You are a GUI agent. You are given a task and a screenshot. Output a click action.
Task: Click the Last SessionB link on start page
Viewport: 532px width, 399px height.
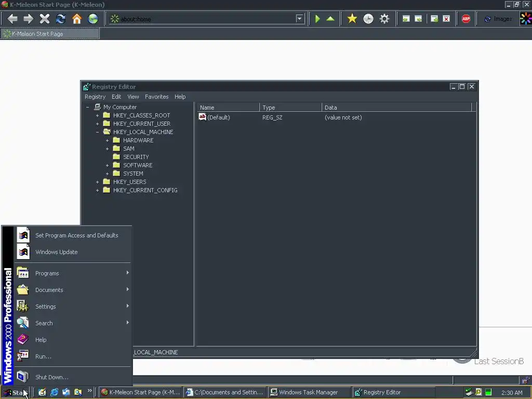pos(499,362)
